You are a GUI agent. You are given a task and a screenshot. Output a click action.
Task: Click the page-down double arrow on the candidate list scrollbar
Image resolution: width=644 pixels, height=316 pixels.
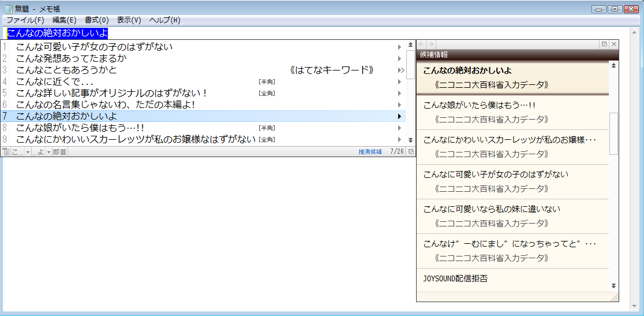coord(410,140)
